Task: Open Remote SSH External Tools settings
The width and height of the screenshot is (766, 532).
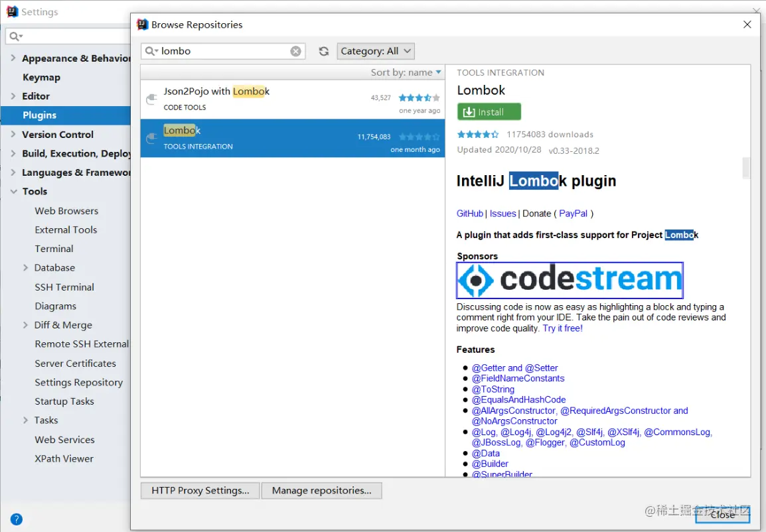Action: click(82, 344)
